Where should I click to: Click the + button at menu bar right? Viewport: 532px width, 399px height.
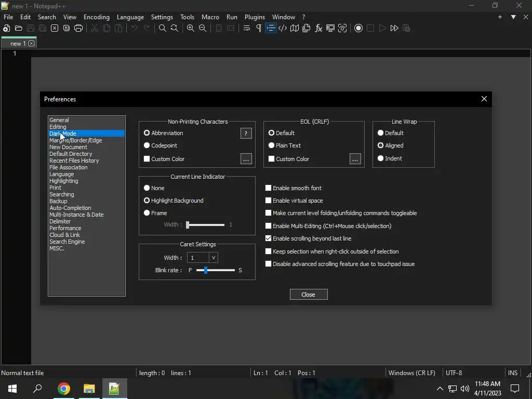click(x=500, y=17)
